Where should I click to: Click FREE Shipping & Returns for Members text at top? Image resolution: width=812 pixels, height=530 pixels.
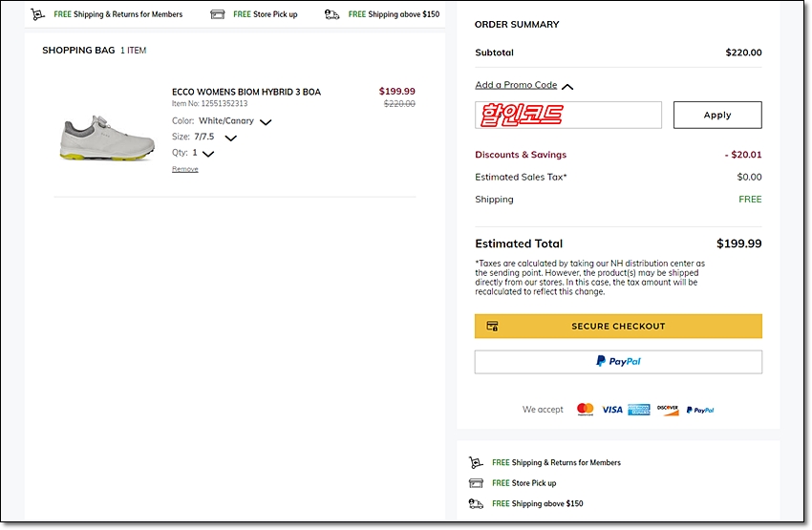(x=118, y=14)
